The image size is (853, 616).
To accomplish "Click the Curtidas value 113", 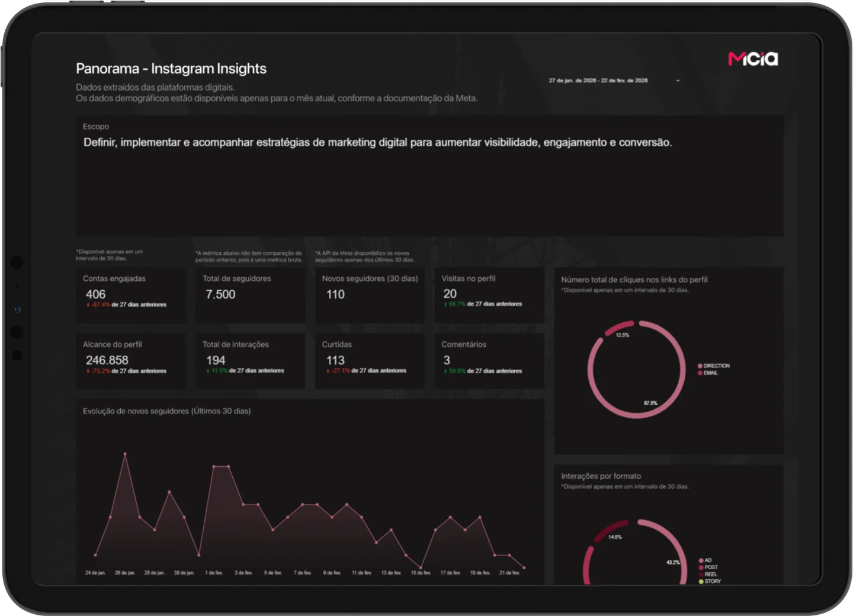I will pyautogui.click(x=335, y=360).
